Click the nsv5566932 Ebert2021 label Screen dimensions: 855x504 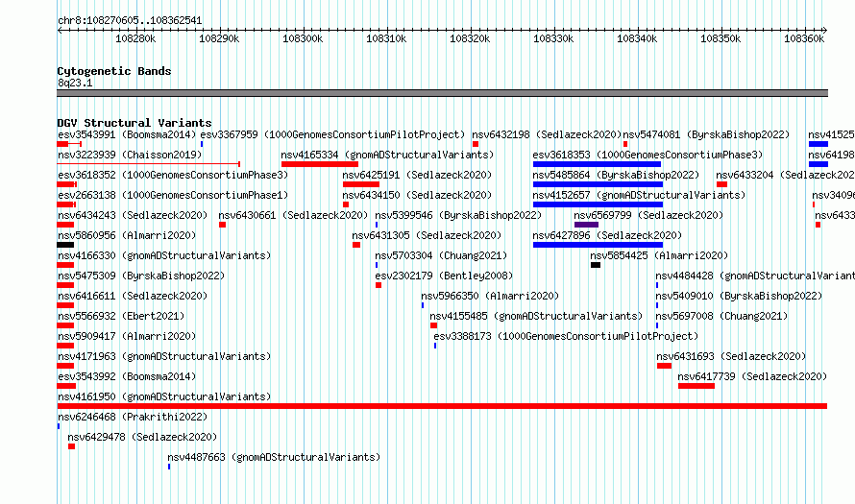click(121, 316)
